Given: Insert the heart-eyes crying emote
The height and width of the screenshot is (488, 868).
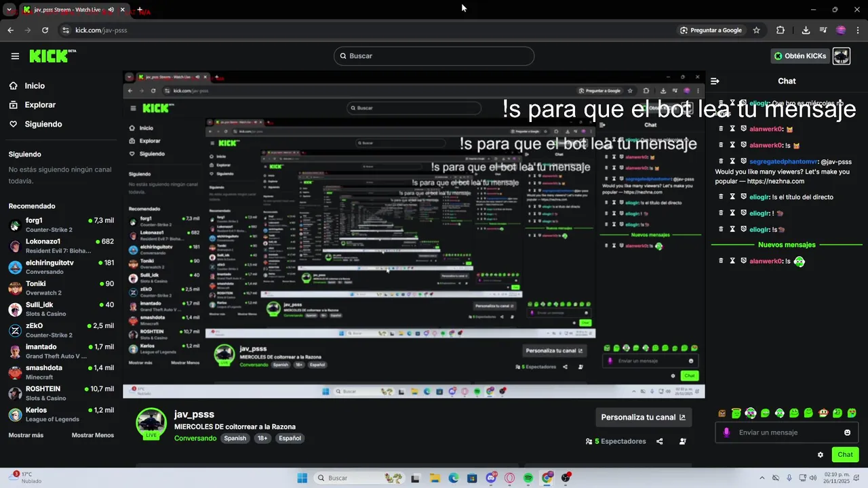Looking at the screenshot, I should (x=852, y=413).
